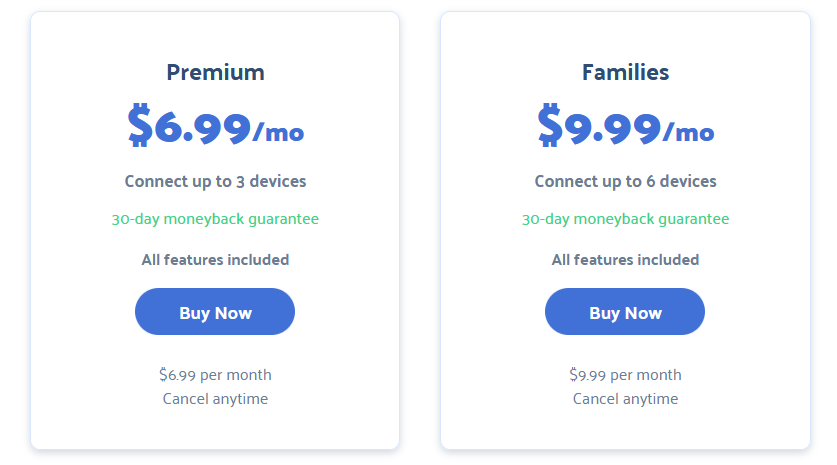Viewport: 837px width, 465px height.
Task: Click the $9.99 per month note
Action: coord(625,375)
